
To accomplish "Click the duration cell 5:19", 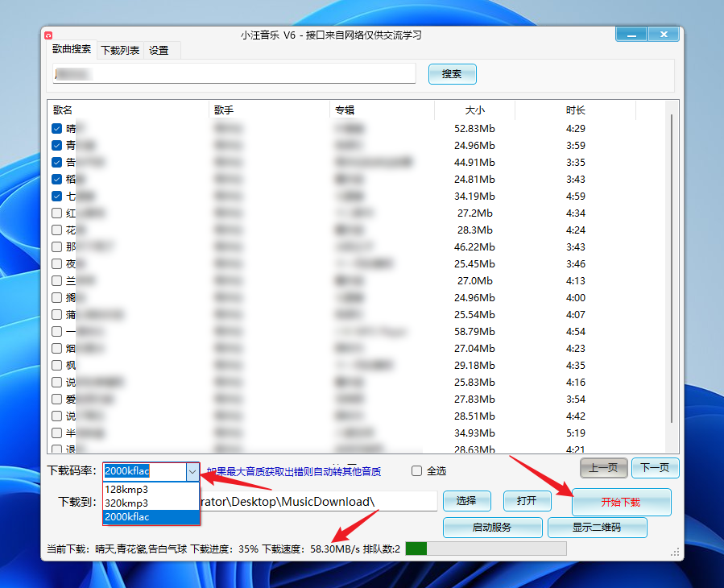I will coord(576,433).
